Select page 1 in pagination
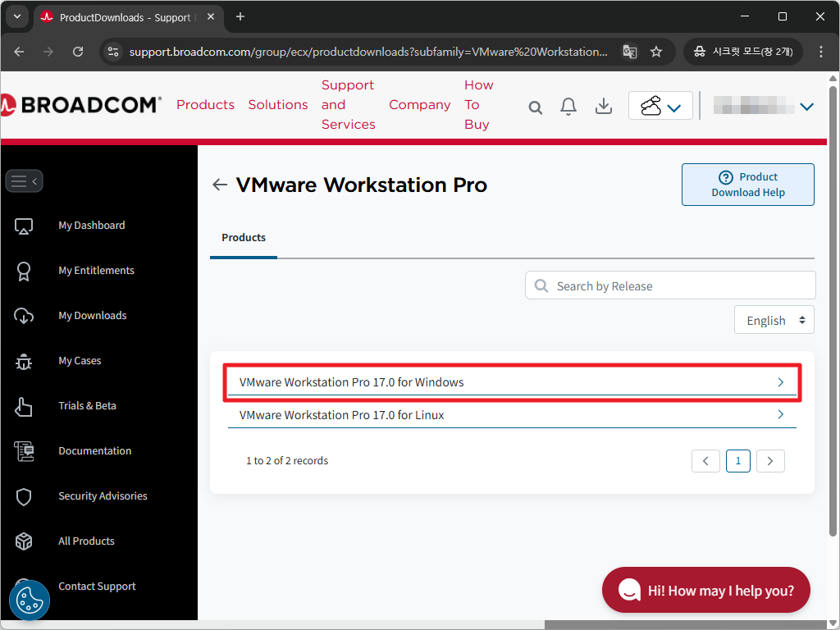The height and width of the screenshot is (630, 840). coord(737,461)
